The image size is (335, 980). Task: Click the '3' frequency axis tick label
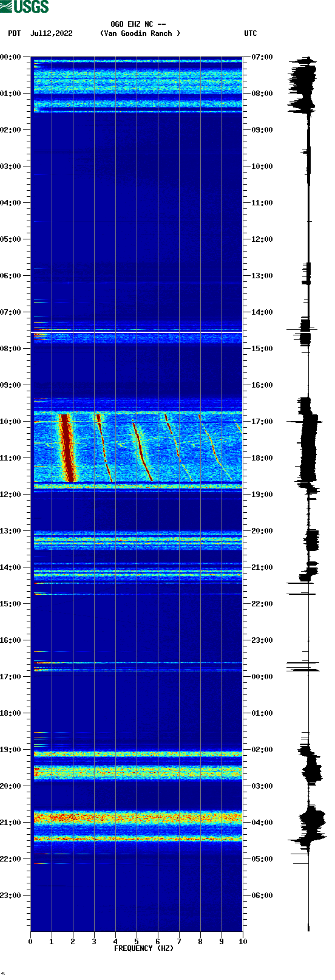coord(94,942)
